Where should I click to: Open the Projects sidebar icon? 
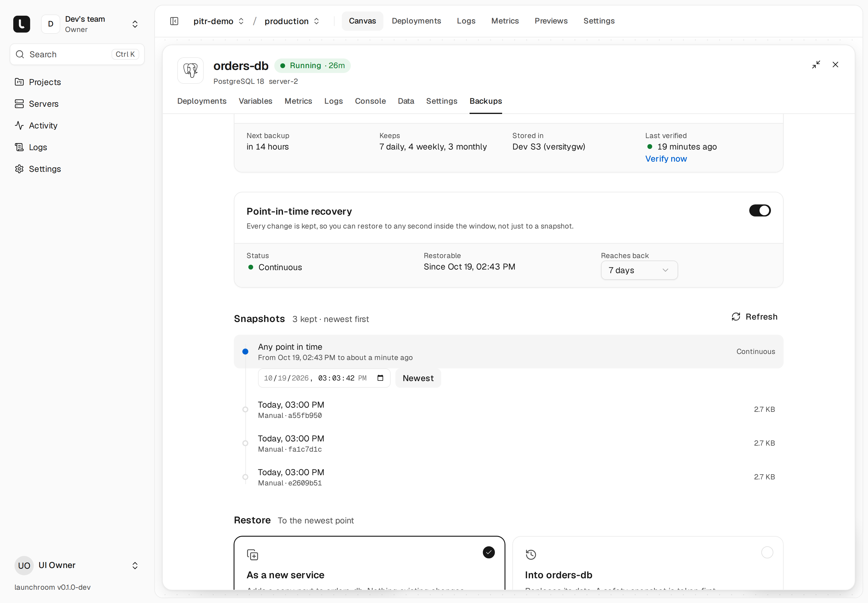pyautogui.click(x=19, y=82)
